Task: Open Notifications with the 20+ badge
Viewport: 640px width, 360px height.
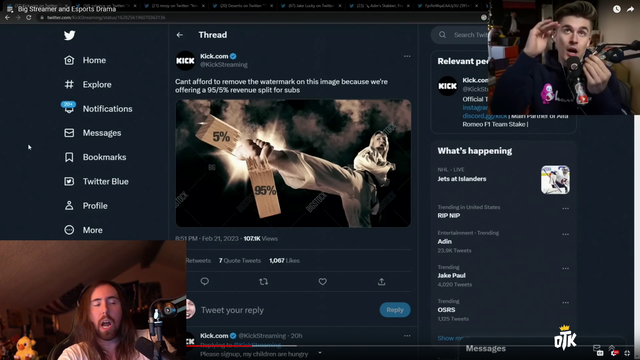Action: (x=97, y=109)
